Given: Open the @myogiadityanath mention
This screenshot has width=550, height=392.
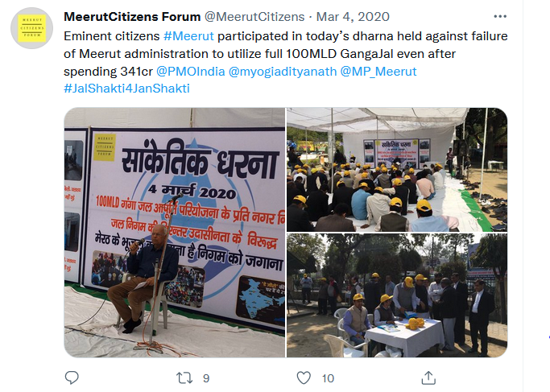Looking at the screenshot, I should (x=283, y=71).
